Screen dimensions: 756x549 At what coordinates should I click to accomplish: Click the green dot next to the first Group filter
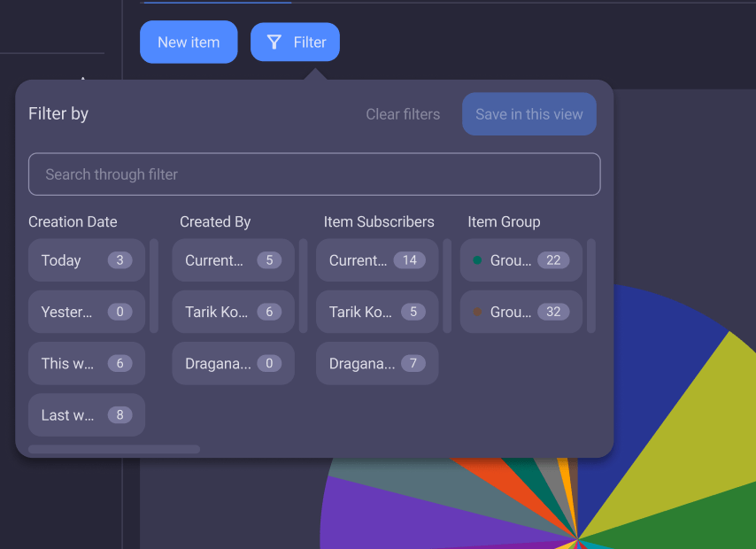(x=478, y=259)
